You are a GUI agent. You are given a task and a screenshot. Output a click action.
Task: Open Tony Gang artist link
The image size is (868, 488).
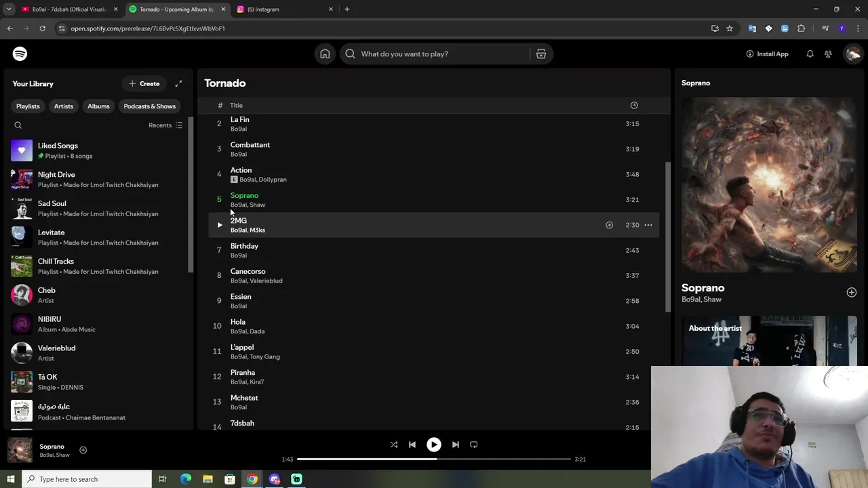pos(264,357)
